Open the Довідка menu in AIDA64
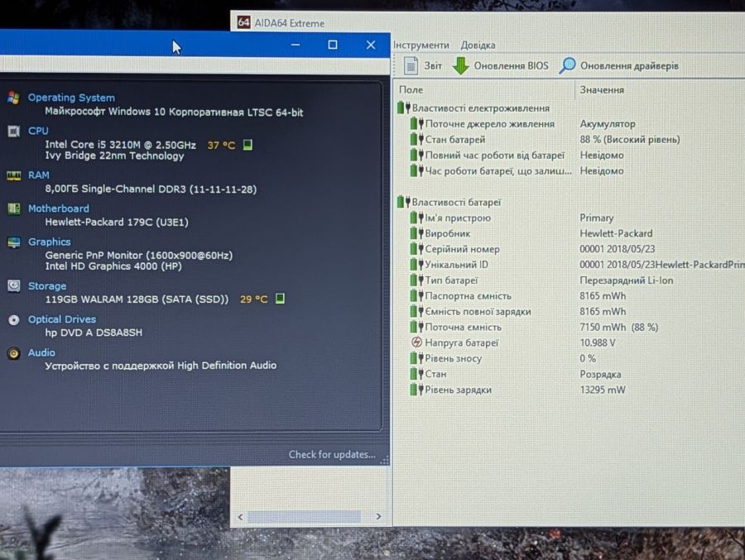This screenshot has height=560, width=745. click(478, 45)
